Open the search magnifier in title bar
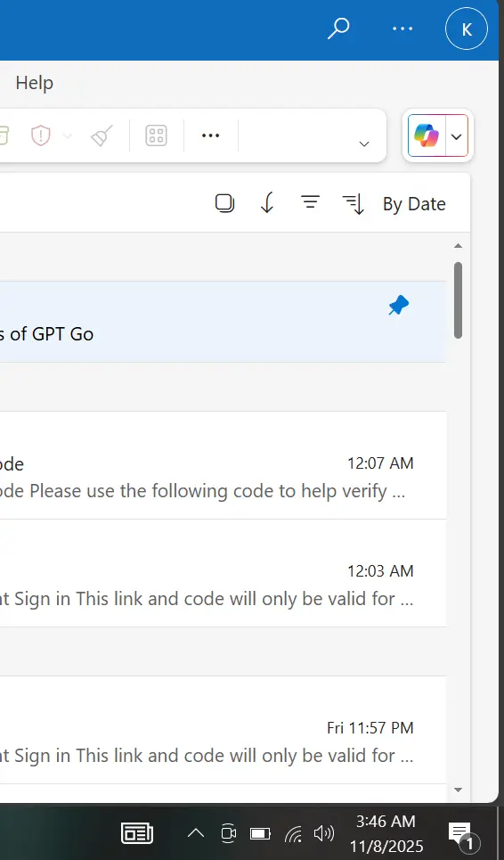This screenshot has height=860, width=504. (338, 29)
